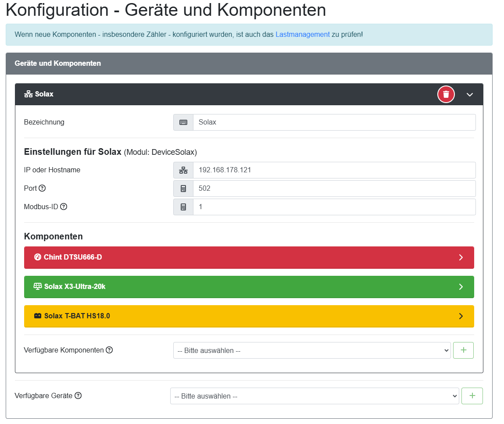The width and height of the screenshot is (504, 424).
Task: Add selected component with plus button
Action: 463,350
